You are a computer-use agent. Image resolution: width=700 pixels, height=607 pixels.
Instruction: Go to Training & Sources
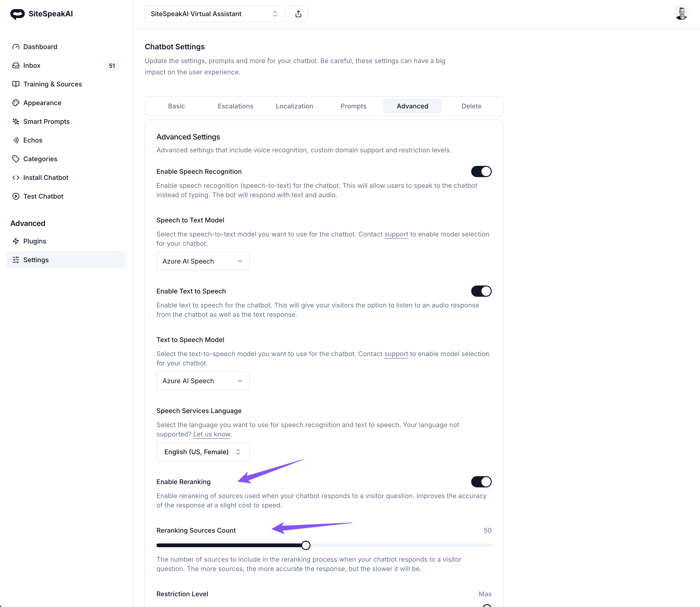click(53, 84)
